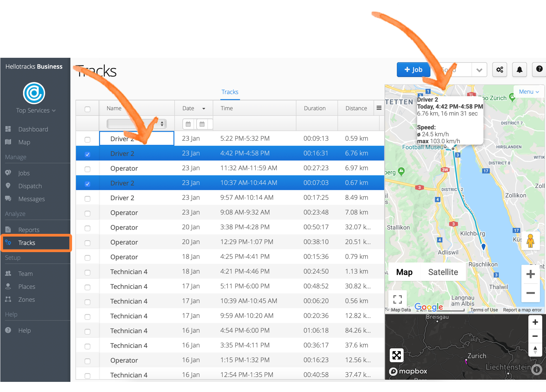546x392 pixels.
Task: Click the Mapbox logo
Action: [x=408, y=371]
